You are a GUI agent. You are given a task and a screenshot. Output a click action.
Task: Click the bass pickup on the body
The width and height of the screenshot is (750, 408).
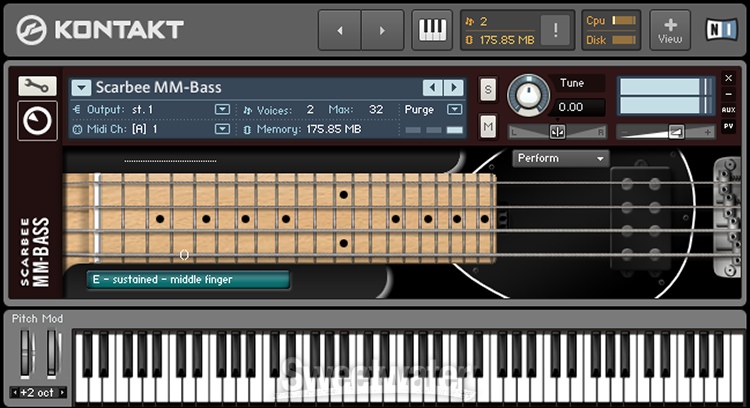[640, 221]
